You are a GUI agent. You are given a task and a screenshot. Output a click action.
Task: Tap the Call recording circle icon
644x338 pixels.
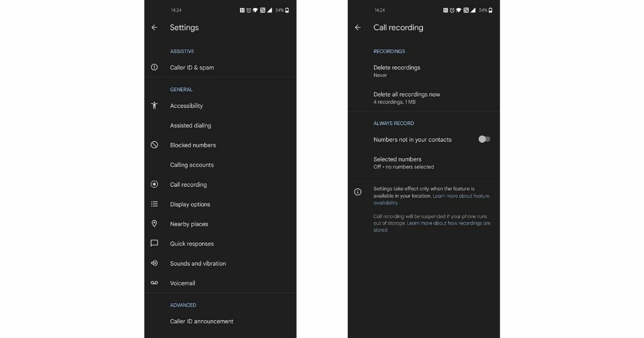(x=155, y=185)
